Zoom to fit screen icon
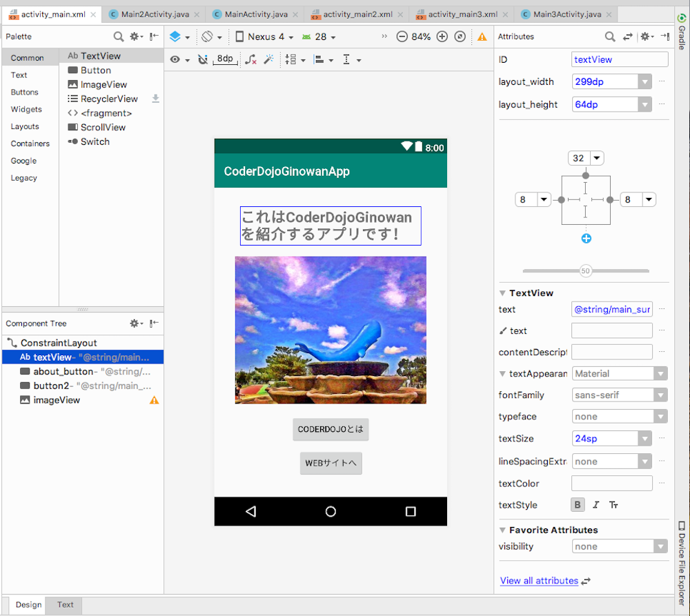Screen dimensions: 690x616 click(460, 37)
